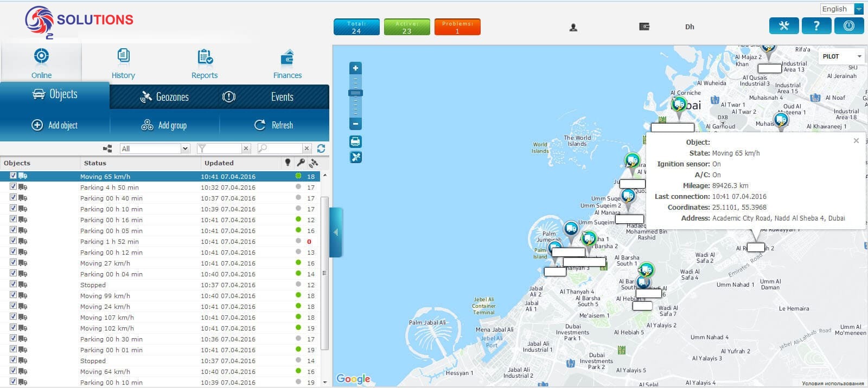Click the map zoom-in plus button
This screenshot has width=868, height=388.
coord(355,68)
